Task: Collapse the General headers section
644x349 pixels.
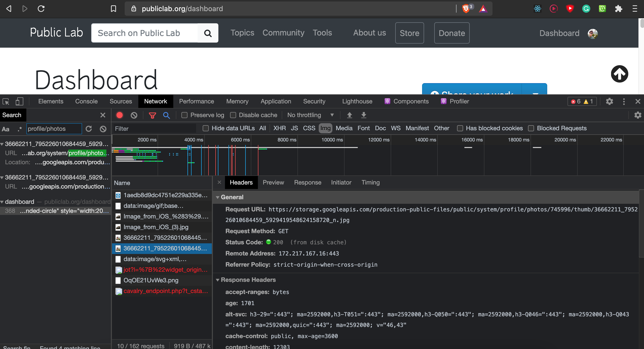Action: (218, 197)
